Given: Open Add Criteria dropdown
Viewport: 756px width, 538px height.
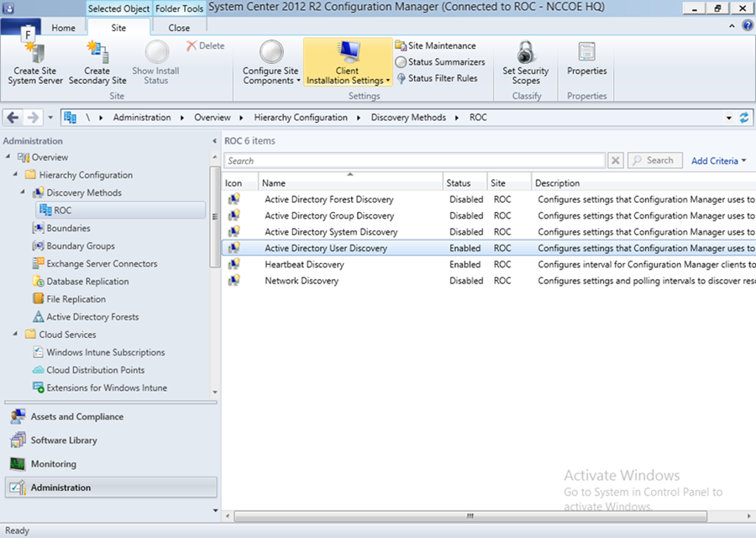Looking at the screenshot, I should click(718, 161).
